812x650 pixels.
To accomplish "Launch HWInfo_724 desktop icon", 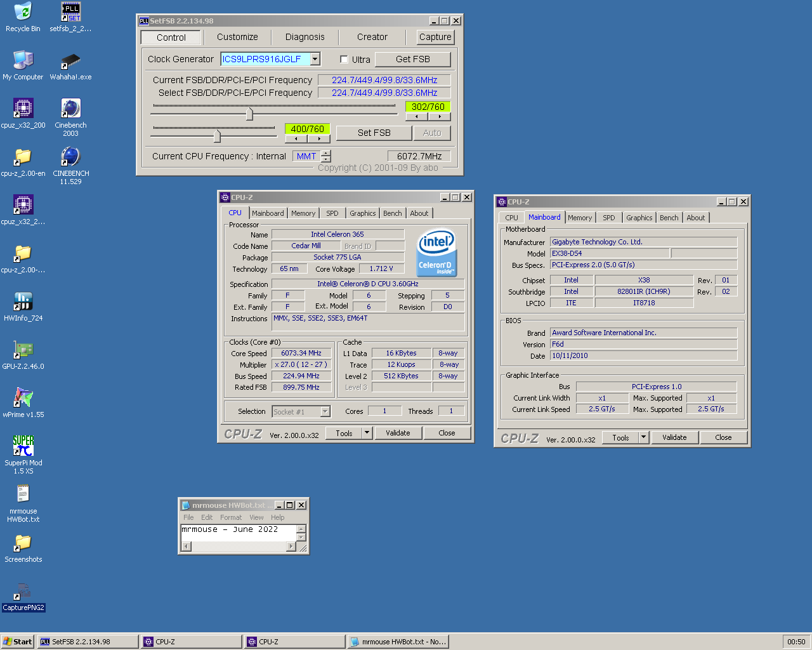I will tap(23, 306).
